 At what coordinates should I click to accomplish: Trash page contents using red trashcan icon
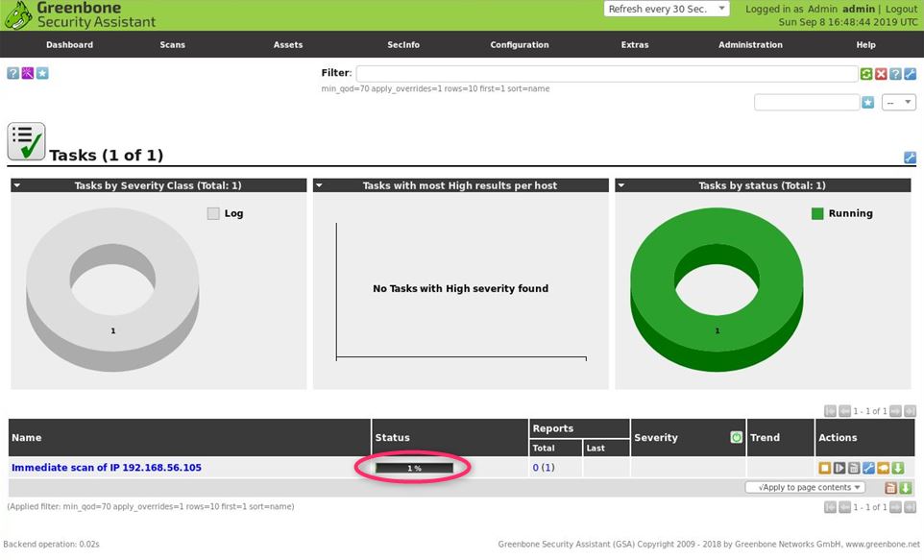coord(891,488)
